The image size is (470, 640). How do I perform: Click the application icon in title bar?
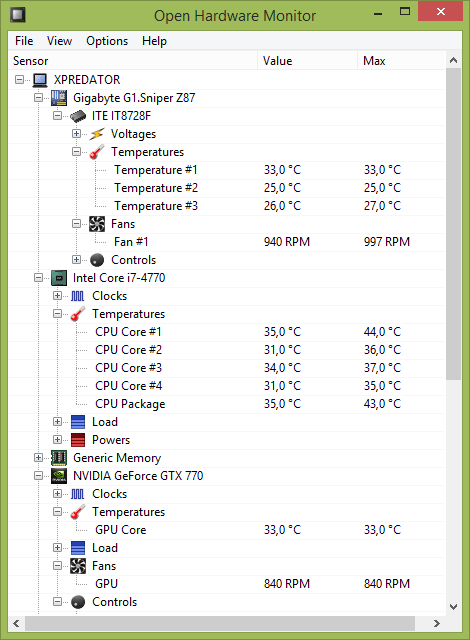18,15
